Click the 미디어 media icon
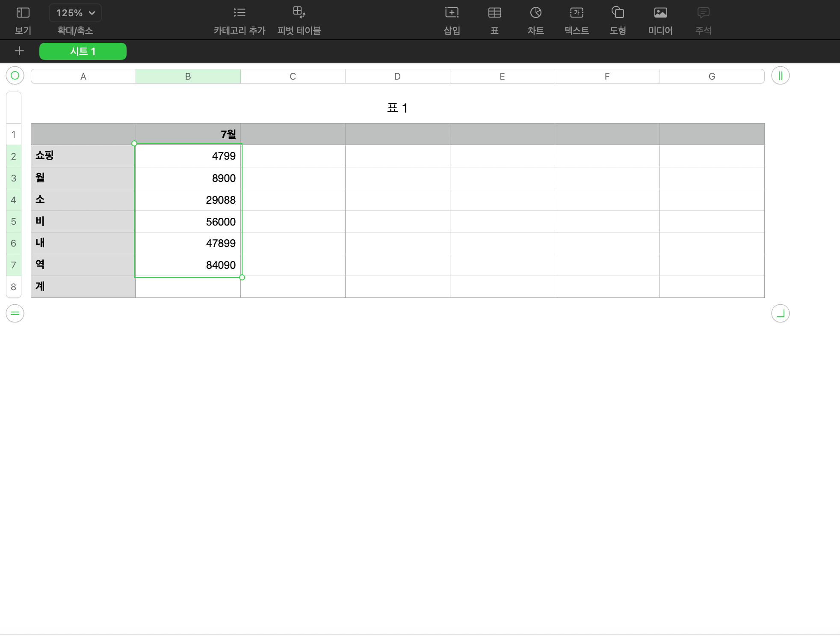840x636 pixels. coord(660,13)
